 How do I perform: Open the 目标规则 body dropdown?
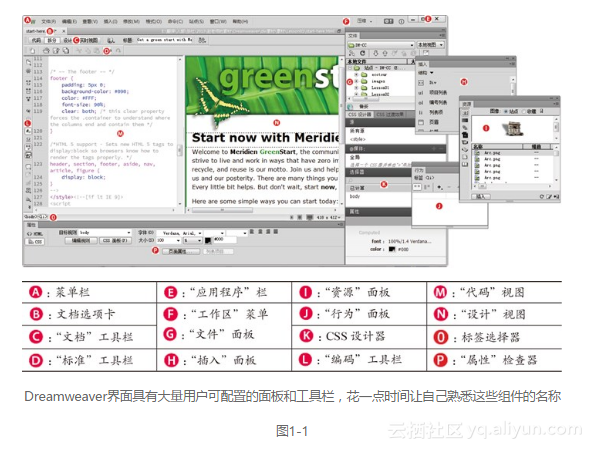pyautogui.click(x=105, y=233)
